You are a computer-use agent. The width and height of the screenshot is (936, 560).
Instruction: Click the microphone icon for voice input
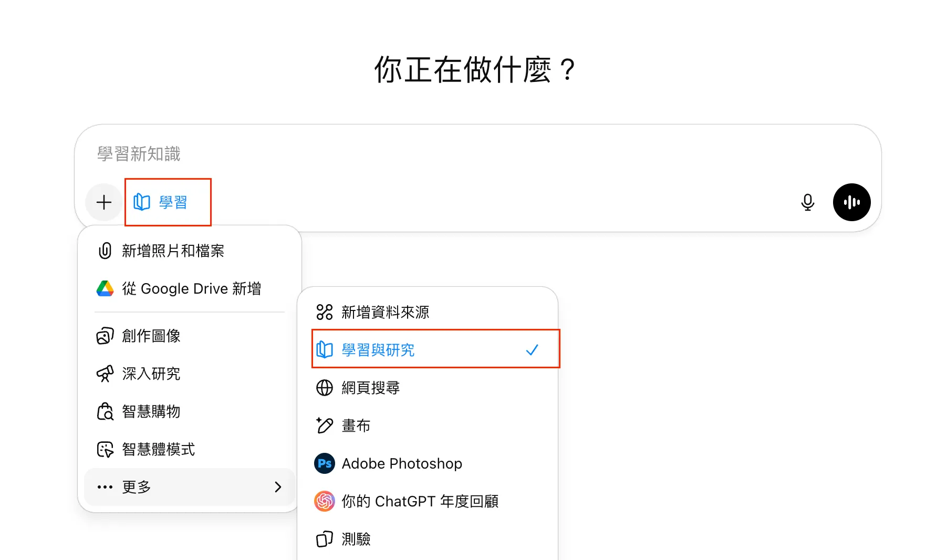coord(807,202)
